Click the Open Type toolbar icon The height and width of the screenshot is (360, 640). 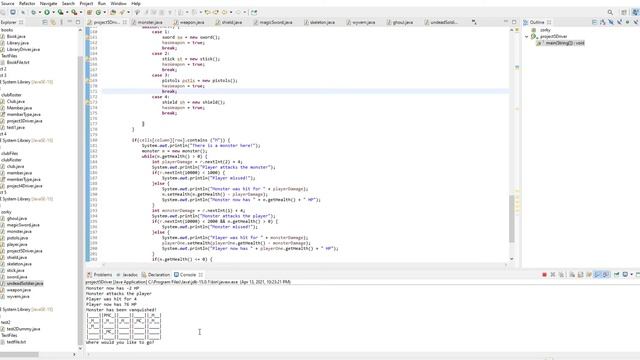pyautogui.click(x=113, y=13)
